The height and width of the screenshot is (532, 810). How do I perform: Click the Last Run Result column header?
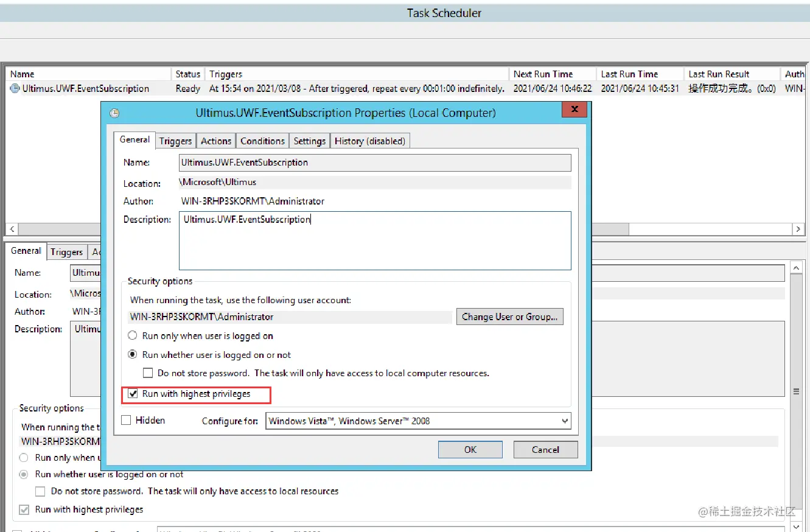732,74
